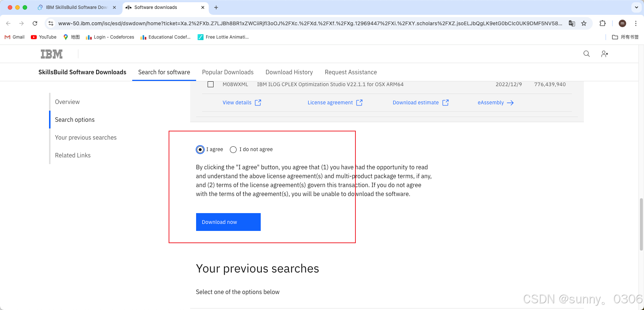Click the 2022/12/9 date value

508,84
